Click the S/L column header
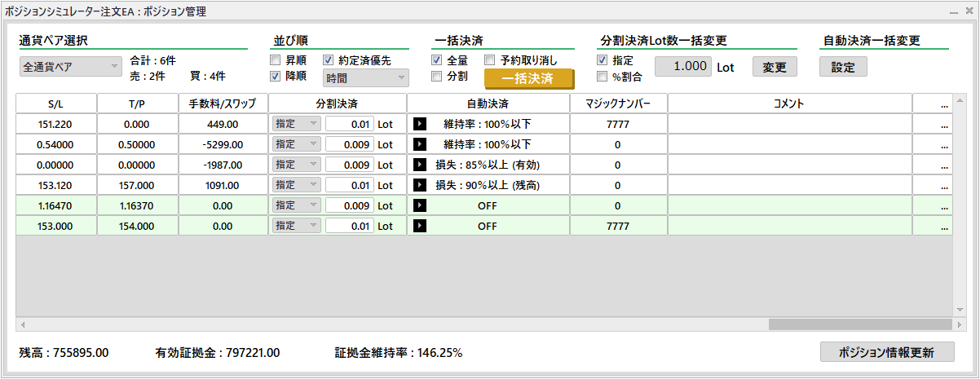The height and width of the screenshot is (379, 980). 56,104
